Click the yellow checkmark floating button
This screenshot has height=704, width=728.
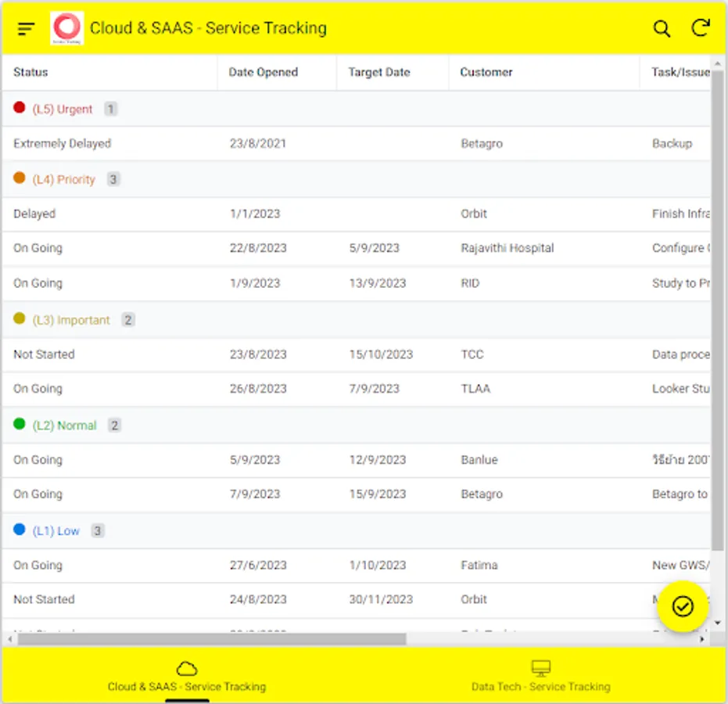pos(683,606)
